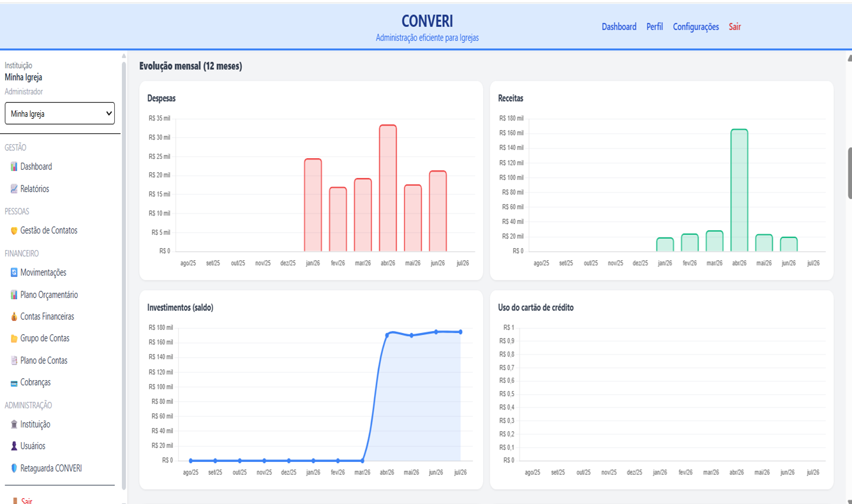Click the Relatórios graph icon
The width and height of the screenshot is (852, 504).
coord(14,189)
